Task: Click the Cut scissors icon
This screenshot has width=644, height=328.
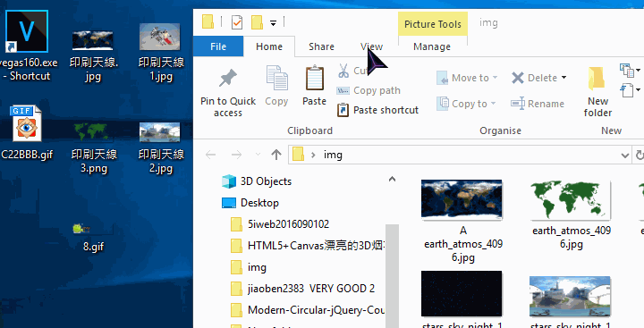Action: tap(343, 71)
